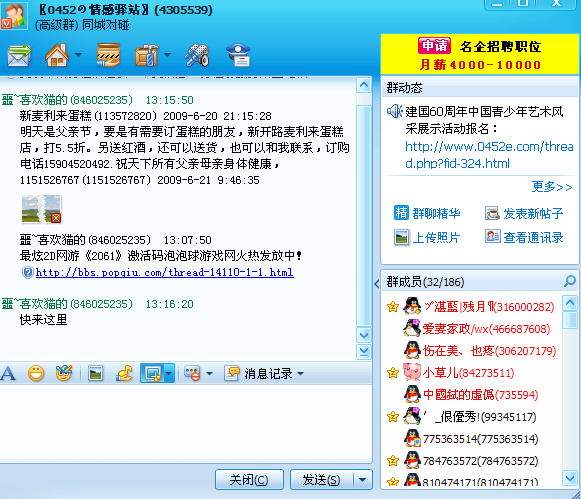Click 发表新帖子 to post new thread
Screen dimensions: 581x499
524,213
